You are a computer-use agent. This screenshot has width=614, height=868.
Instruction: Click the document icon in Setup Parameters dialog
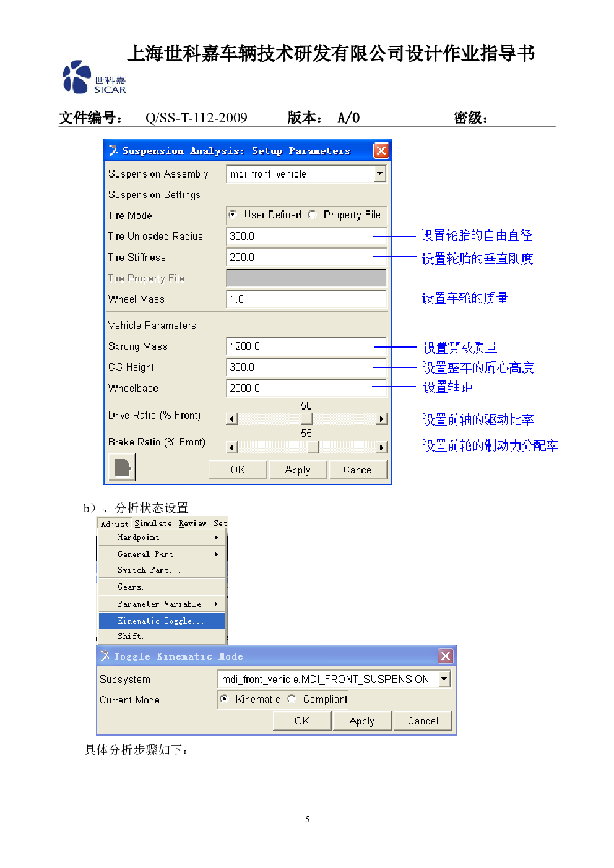click(x=122, y=467)
